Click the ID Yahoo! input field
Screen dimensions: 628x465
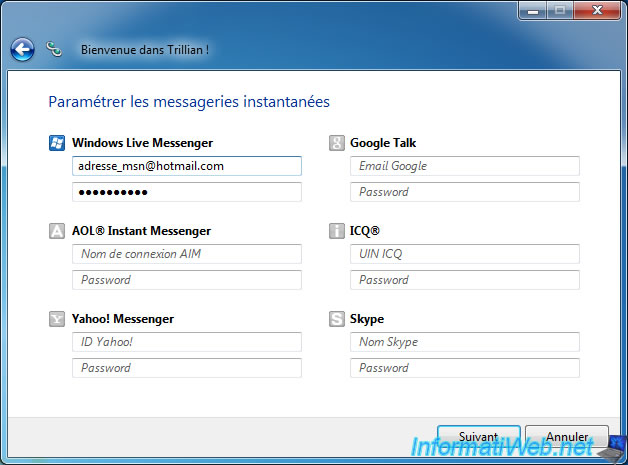click(x=187, y=342)
